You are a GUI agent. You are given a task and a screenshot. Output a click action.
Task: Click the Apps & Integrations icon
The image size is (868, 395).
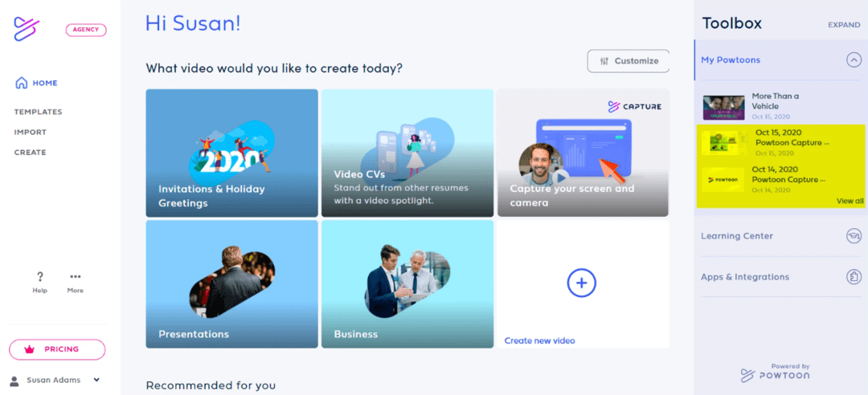click(x=854, y=277)
